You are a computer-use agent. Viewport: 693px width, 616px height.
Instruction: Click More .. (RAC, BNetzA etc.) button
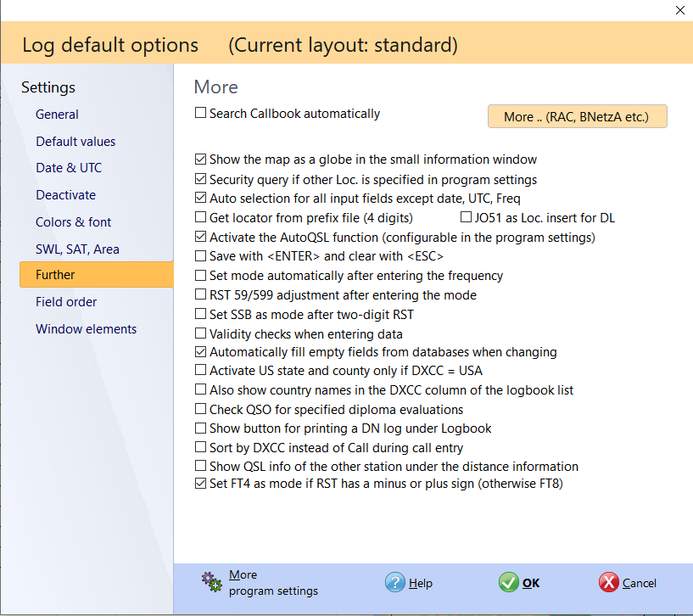click(x=577, y=116)
